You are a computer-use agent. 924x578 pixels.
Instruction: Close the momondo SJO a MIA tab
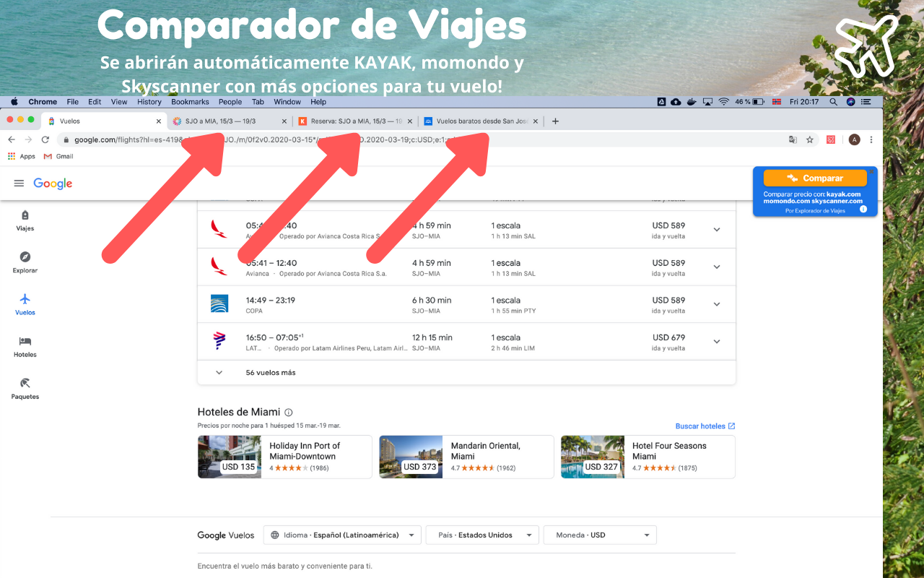284,121
